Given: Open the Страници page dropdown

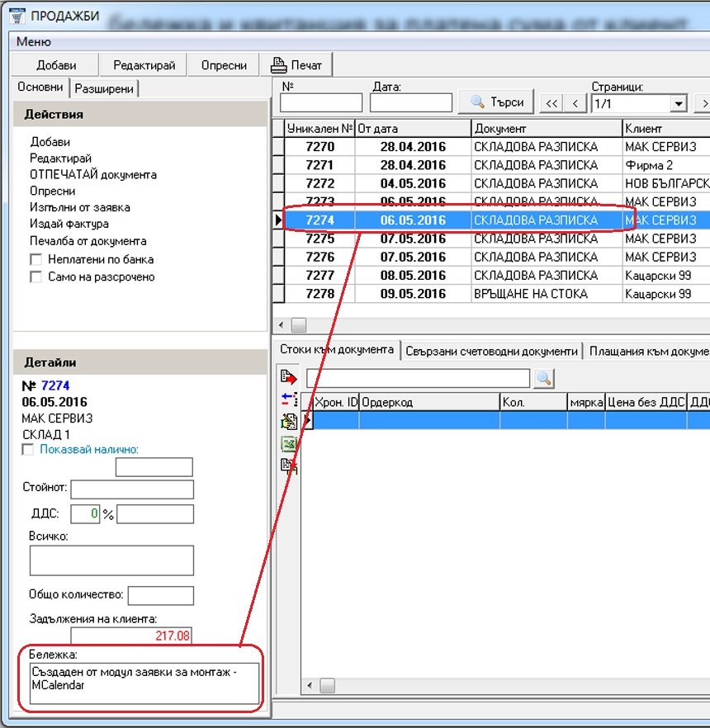Looking at the screenshot, I should [x=679, y=103].
